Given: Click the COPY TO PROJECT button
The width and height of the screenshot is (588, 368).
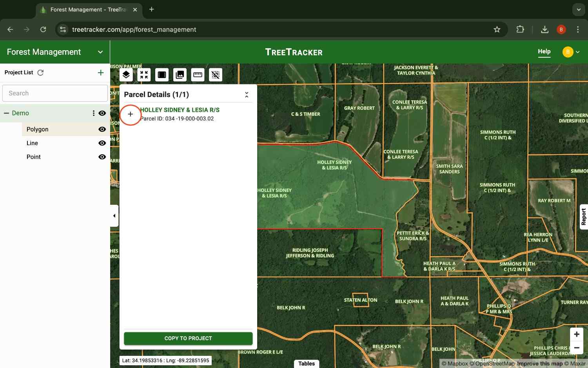Looking at the screenshot, I should click(188, 338).
